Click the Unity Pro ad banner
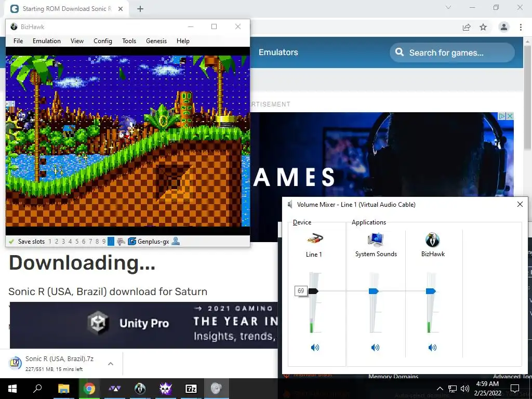Screen dimensions: 532x399 click(144, 325)
